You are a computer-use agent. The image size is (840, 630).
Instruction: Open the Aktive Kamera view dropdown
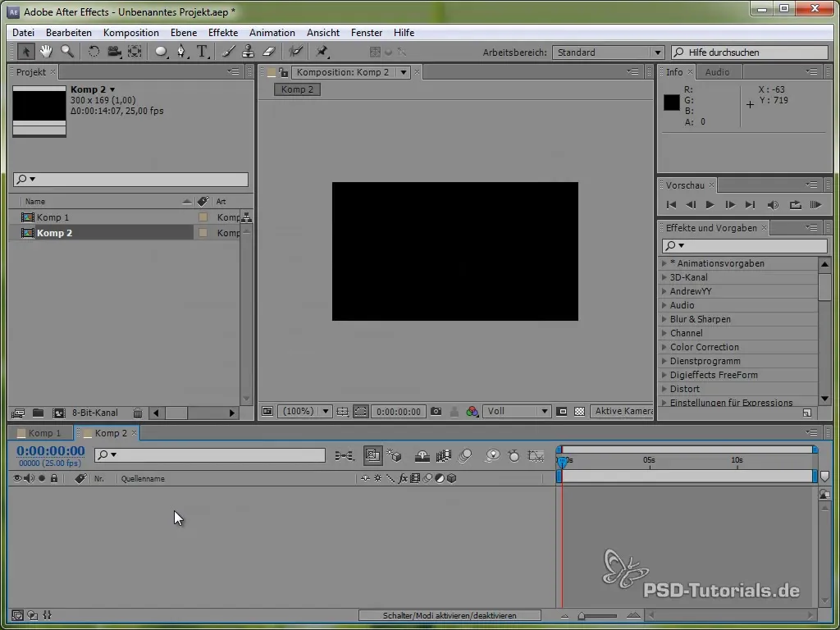[x=622, y=412]
